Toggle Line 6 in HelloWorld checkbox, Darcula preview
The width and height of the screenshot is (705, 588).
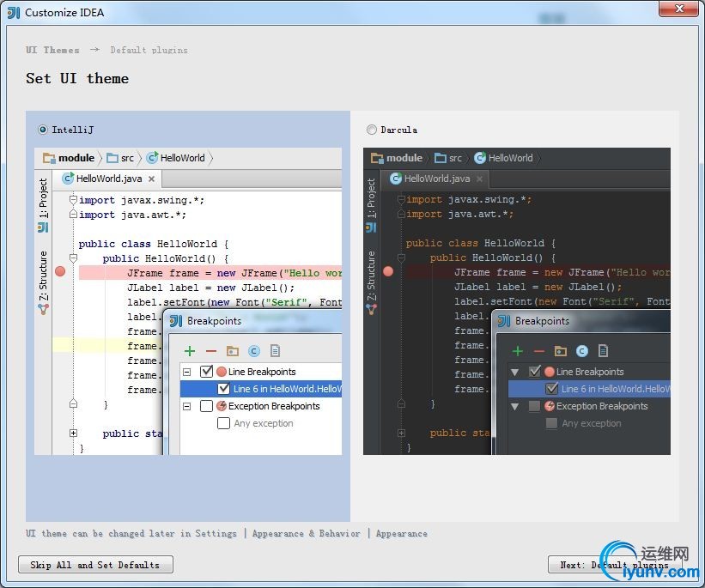551,388
